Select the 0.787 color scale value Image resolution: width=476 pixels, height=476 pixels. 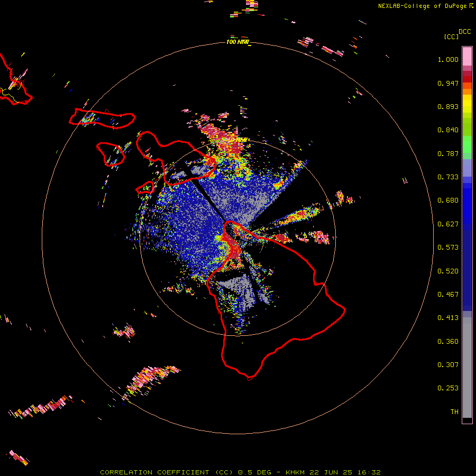[x=448, y=153]
